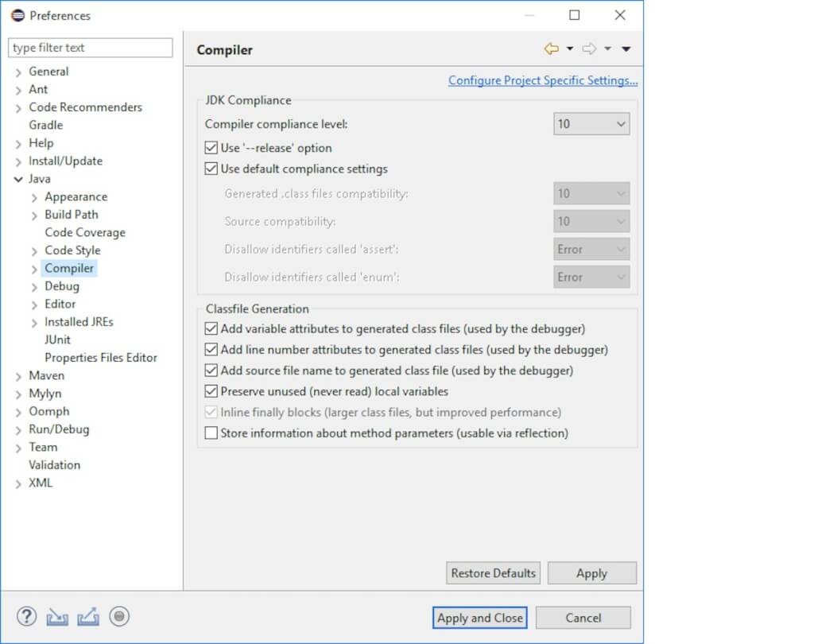
Task: Click the Eclipse icon in title bar
Action: tap(17, 15)
